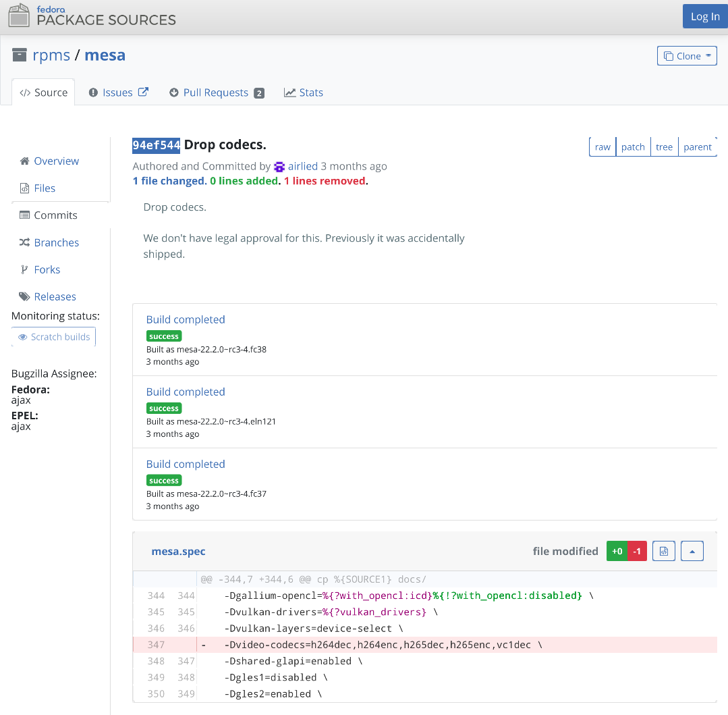Image resolution: width=728 pixels, height=715 pixels.
Task: Click the success badge of the eln121 build
Action: coord(164,408)
